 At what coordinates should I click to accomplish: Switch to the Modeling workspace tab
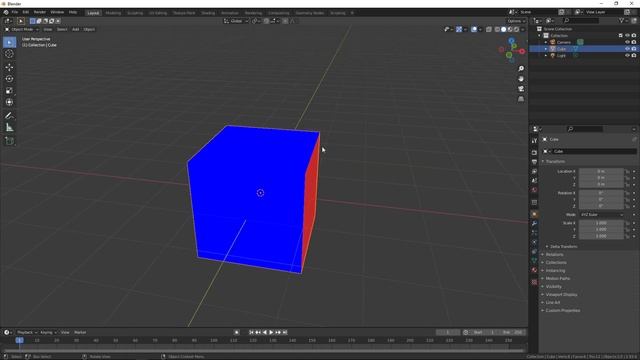click(x=113, y=13)
